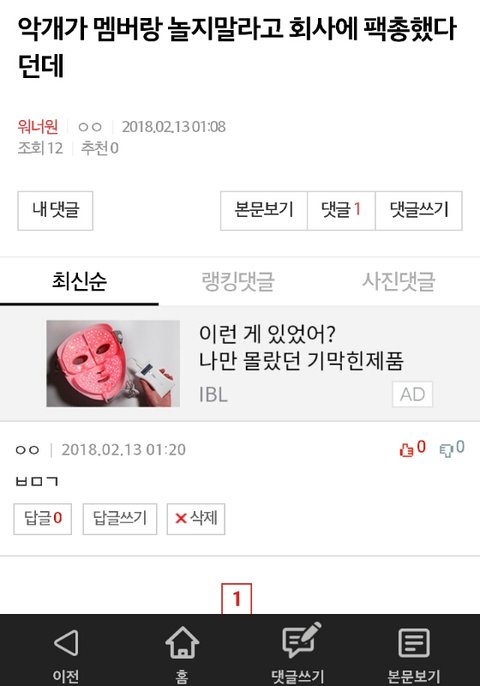
Task: Open 본문보기 document icon in bottom bar
Action: pos(413,642)
